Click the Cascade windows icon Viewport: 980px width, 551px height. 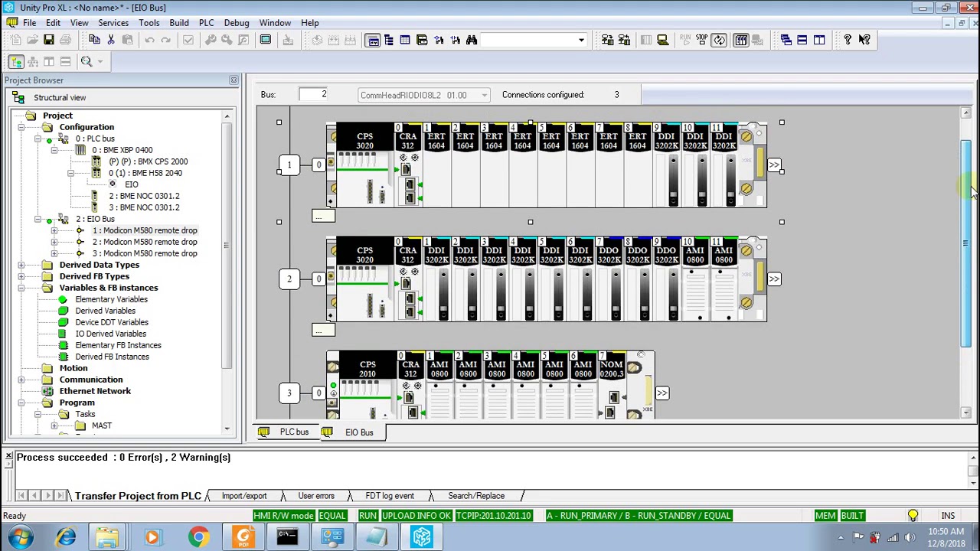(786, 40)
